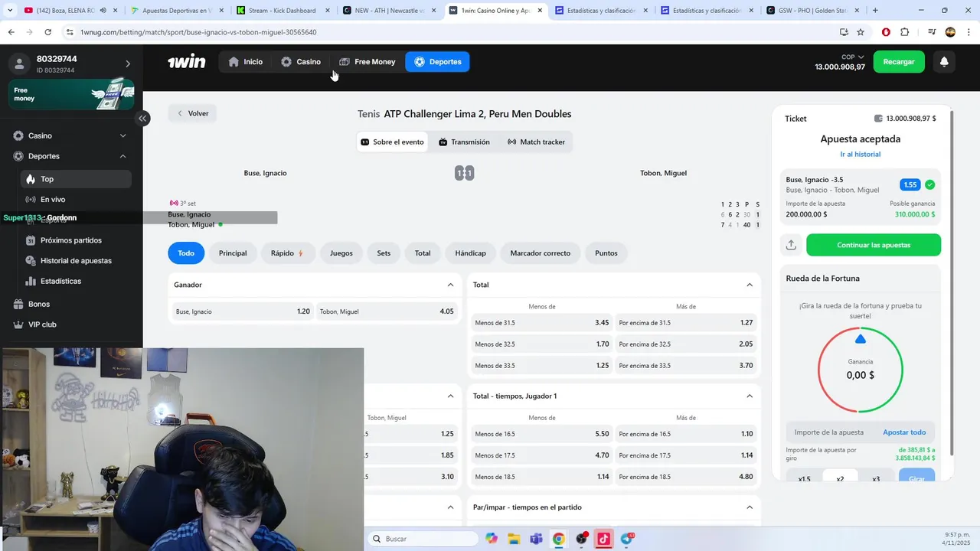Filter markets by Rápido
The image size is (980, 551).
288,253
